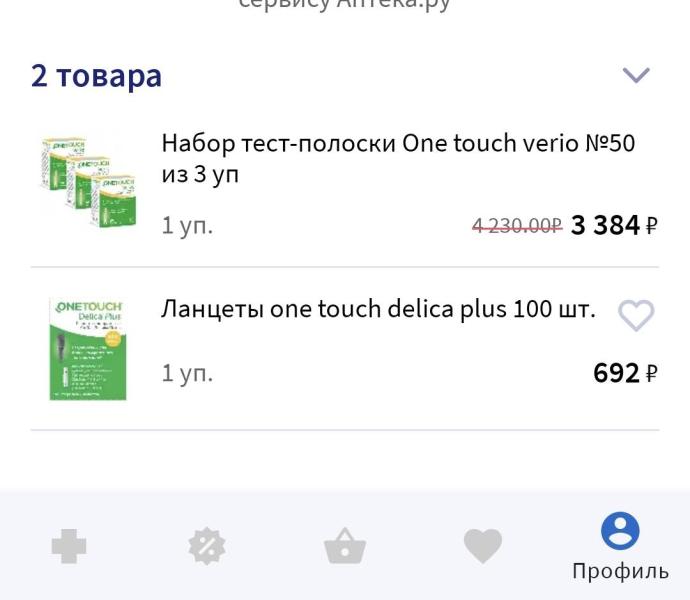
Task: Open the shopping basket tab
Action: point(345,547)
